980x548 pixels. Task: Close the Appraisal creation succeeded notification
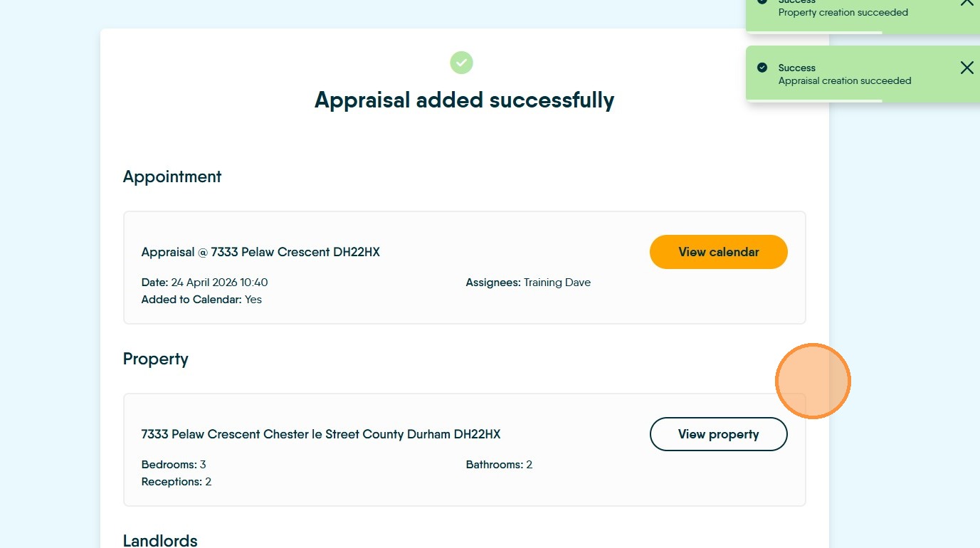[x=966, y=68]
